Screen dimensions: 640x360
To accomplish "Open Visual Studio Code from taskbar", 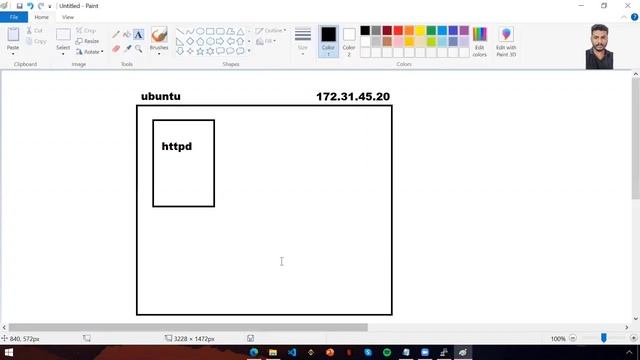I will click(292, 353).
